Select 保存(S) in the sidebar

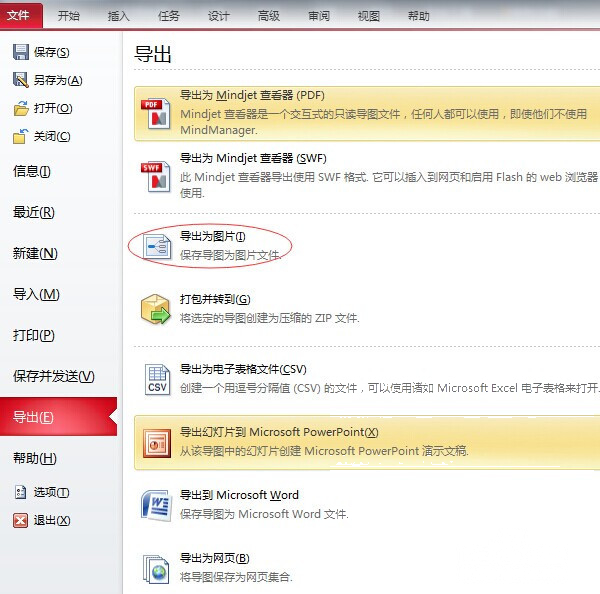pos(51,52)
